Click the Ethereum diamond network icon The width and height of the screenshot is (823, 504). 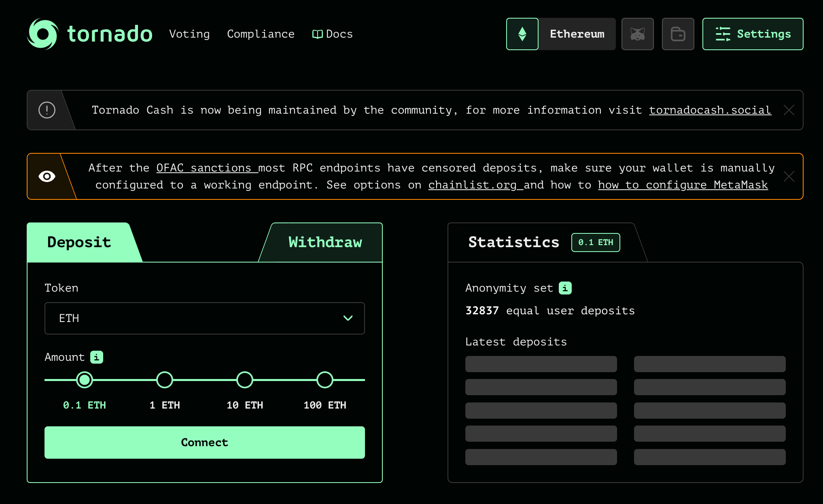click(522, 34)
